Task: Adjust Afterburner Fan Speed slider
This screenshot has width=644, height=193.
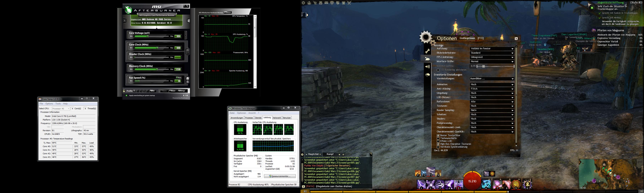Action: pyautogui.click(x=152, y=81)
